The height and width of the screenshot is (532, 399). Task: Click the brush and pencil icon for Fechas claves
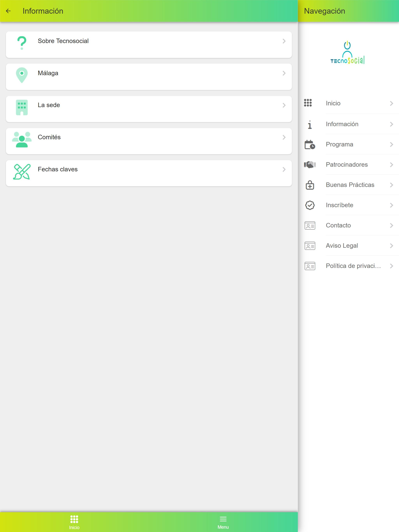(x=22, y=172)
